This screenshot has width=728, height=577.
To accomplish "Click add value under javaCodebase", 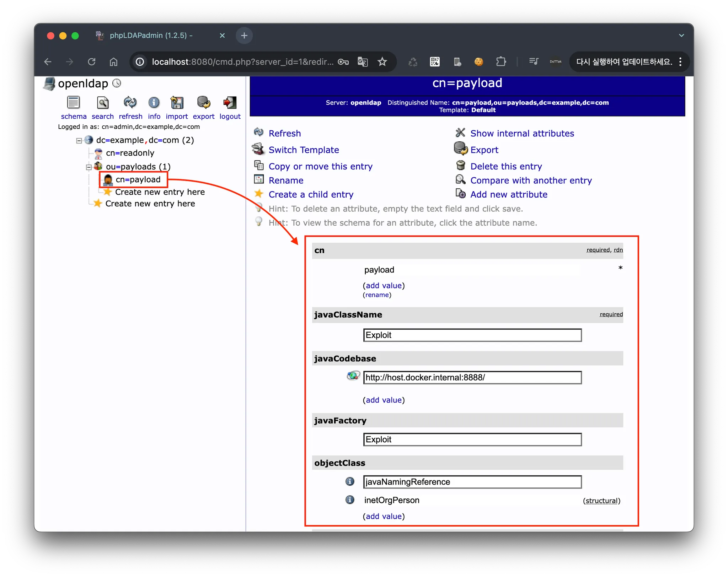I will [x=384, y=400].
